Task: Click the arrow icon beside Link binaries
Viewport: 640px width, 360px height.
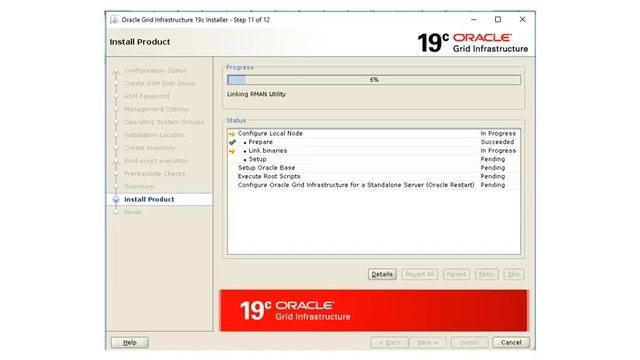Action: pyautogui.click(x=232, y=151)
